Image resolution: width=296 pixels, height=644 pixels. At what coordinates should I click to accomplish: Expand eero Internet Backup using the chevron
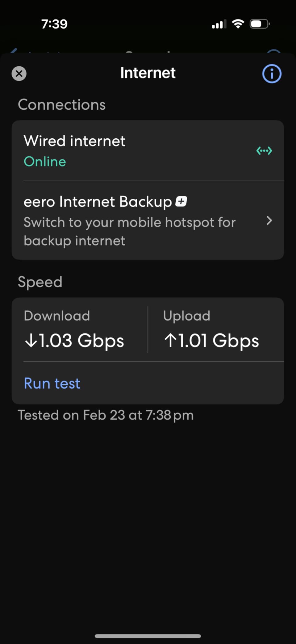click(269, 221)
